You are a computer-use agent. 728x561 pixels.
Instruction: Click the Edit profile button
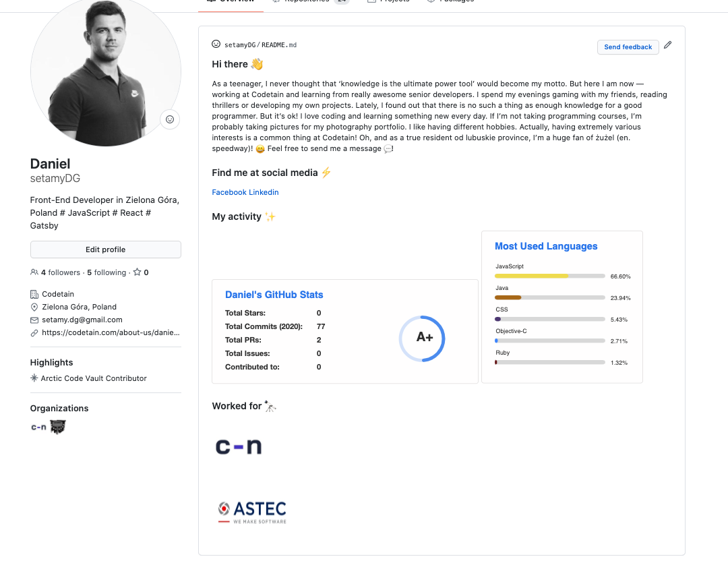coord(105,249)
